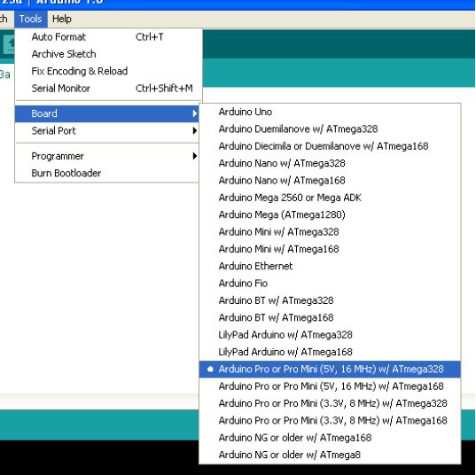The image size is (476, 475).
Task: Select Arduino BT w/ ATmega328
Action: pyautogui.click(x=330, y=300)
